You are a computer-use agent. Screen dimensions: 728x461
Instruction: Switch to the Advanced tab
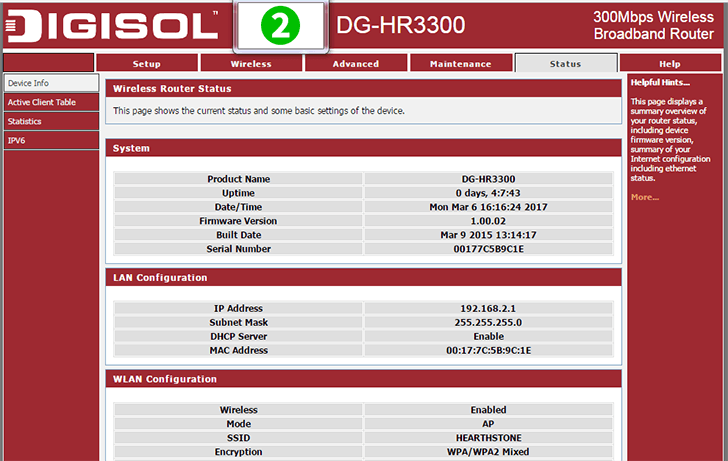(356, 64)
